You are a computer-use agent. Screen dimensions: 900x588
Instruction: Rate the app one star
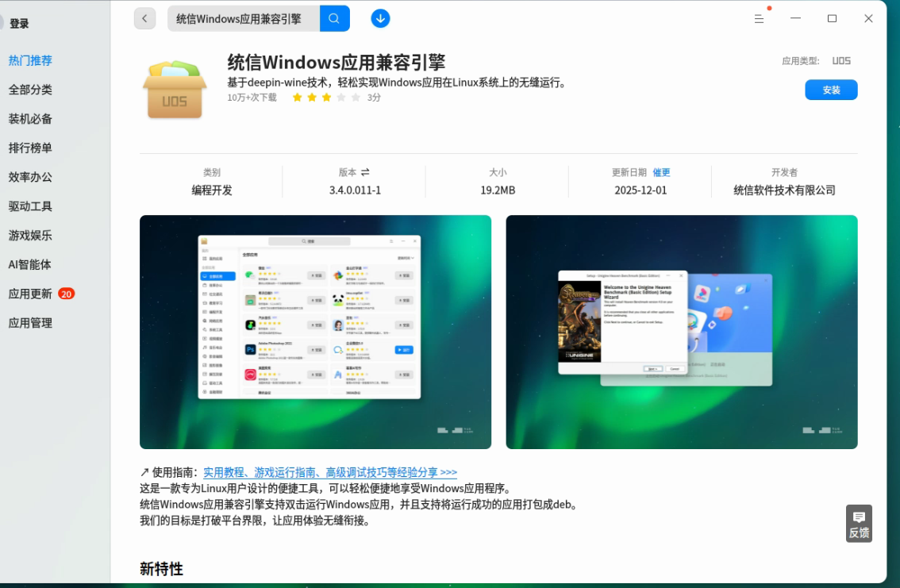pyautogui.click(x=298, y=98)
